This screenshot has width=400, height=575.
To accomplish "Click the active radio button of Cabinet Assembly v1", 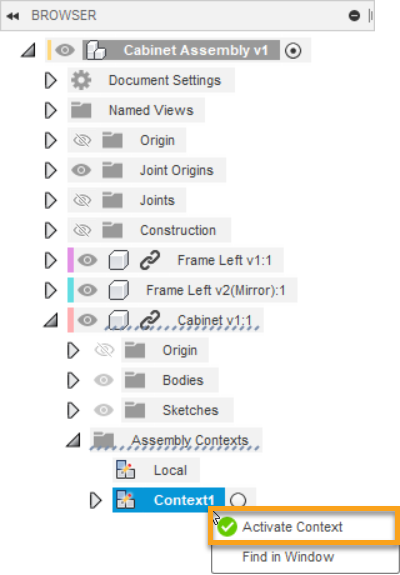I will (x=293, y=51).
